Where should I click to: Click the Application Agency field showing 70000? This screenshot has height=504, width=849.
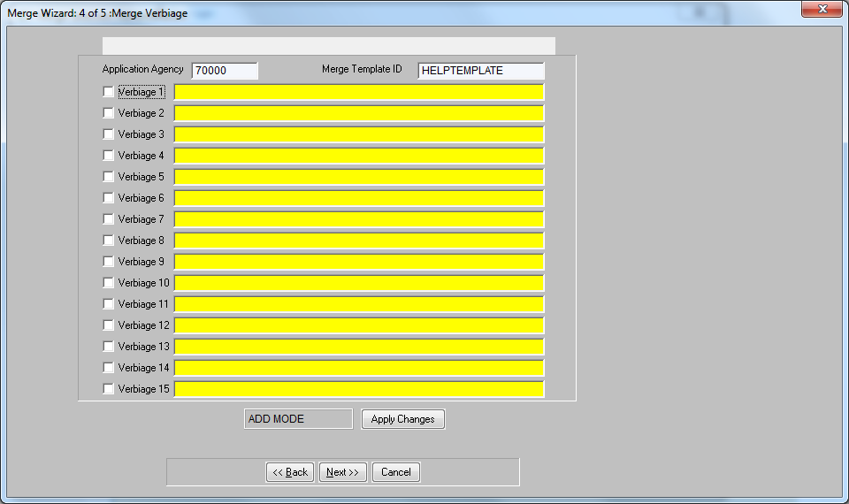(x=225, y=71)
